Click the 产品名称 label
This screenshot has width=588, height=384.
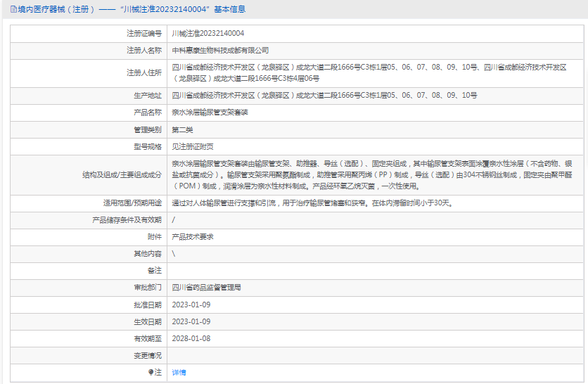[x=148, y=113]
